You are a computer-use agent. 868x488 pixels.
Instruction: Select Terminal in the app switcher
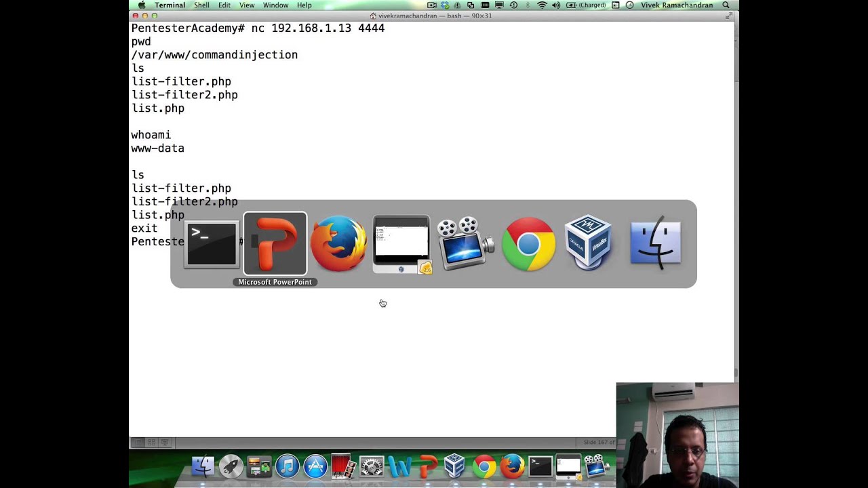pyautogui.click(x=212, y=244)
